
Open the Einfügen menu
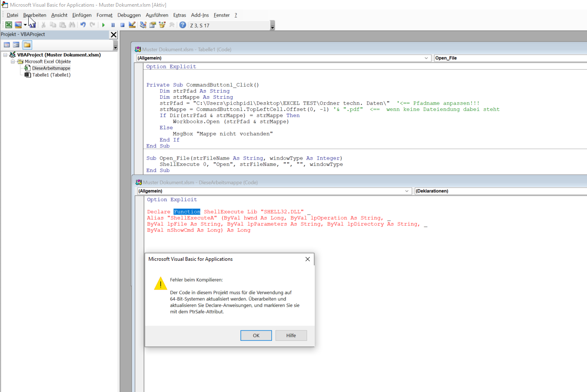(x=82, y=15)
